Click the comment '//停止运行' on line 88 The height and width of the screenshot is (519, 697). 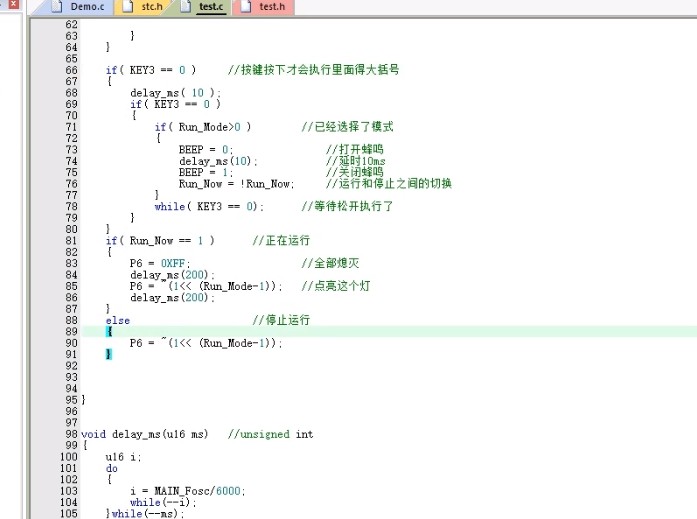coord(281,320)
